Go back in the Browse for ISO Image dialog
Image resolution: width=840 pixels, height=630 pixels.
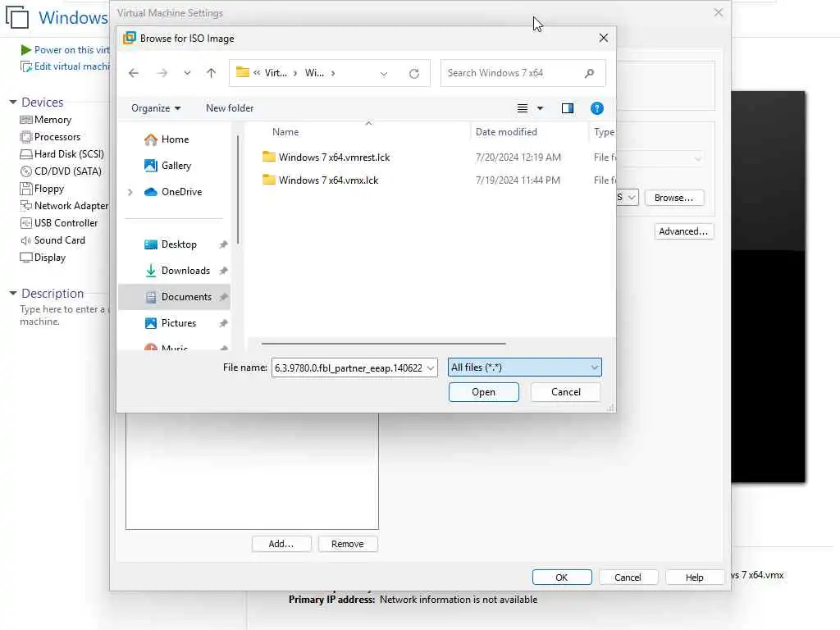pyautogui.click(x=134, y=73)
